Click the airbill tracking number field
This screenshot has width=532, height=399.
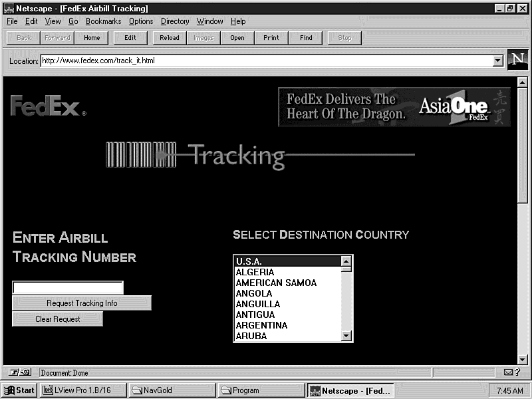point(68,288)
